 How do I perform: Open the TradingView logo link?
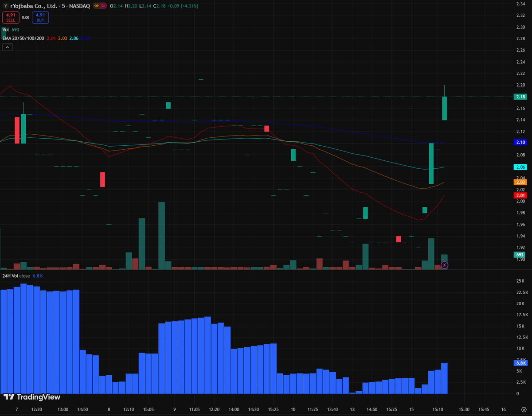(32, 397)
